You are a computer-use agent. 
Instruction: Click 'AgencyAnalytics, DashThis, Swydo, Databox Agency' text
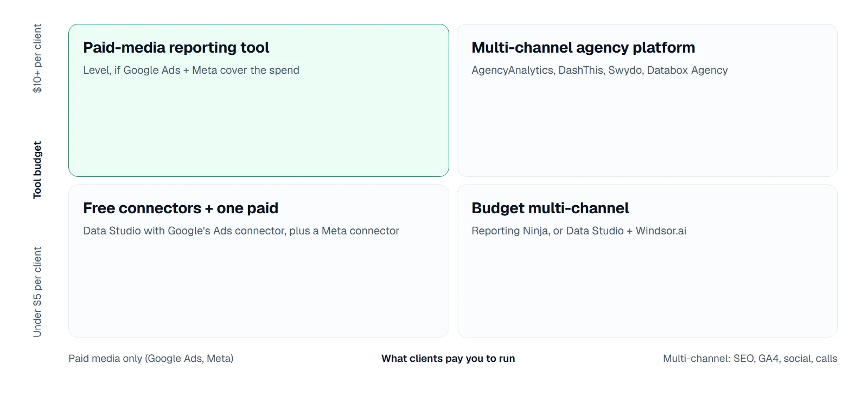599,70
